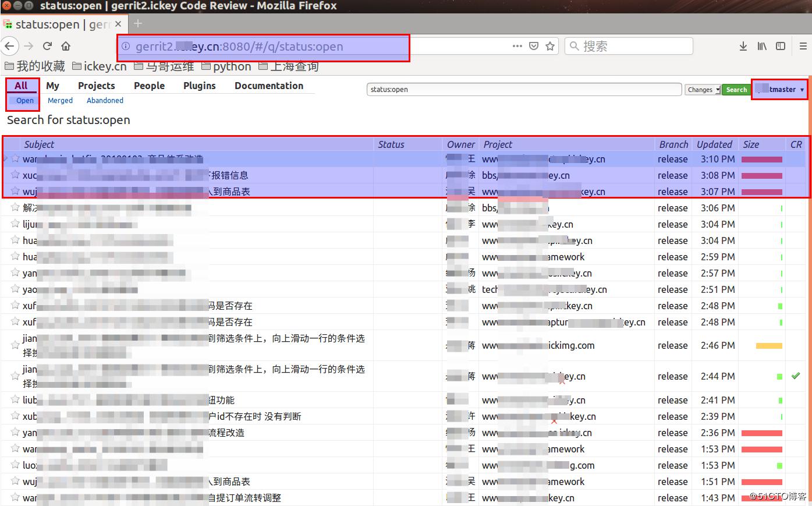Open page actions three-dots menu in URL bar
This screenshot has width=812, height=506.
517,46
